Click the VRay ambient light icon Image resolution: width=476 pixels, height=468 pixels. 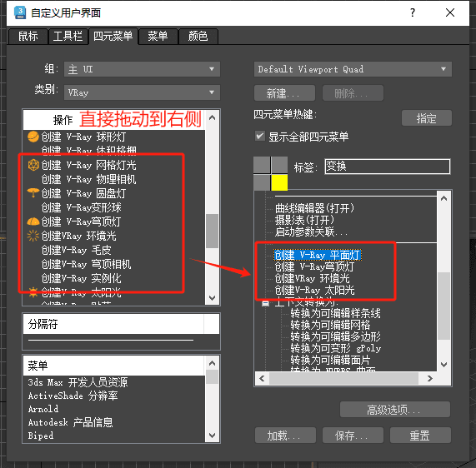pos(33,236)
